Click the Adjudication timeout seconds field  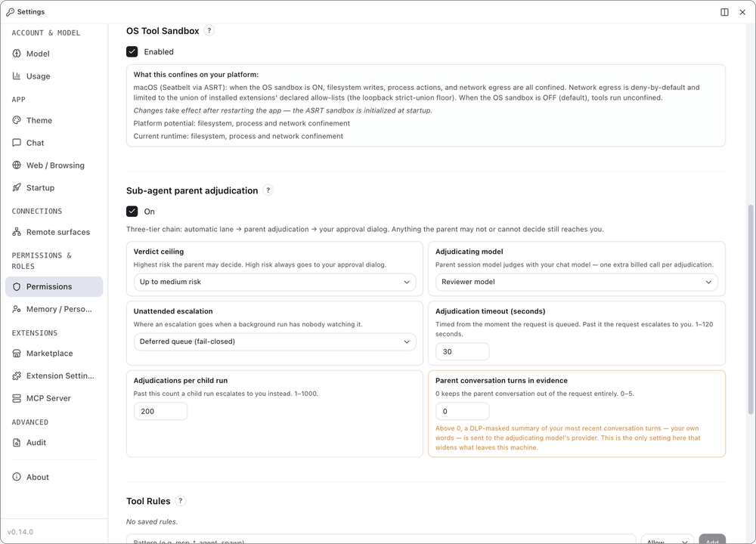coord(463,352)
